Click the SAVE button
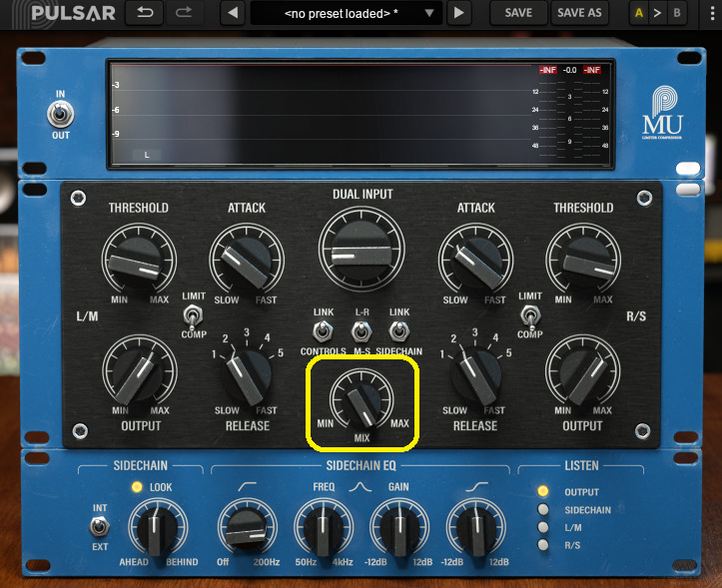Image resolution: width=722 pixels, height=588 pixels. point(518,13)
